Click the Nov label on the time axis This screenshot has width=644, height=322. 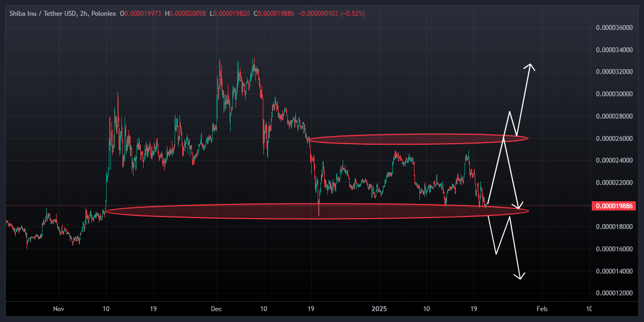[x=59, y=308]
